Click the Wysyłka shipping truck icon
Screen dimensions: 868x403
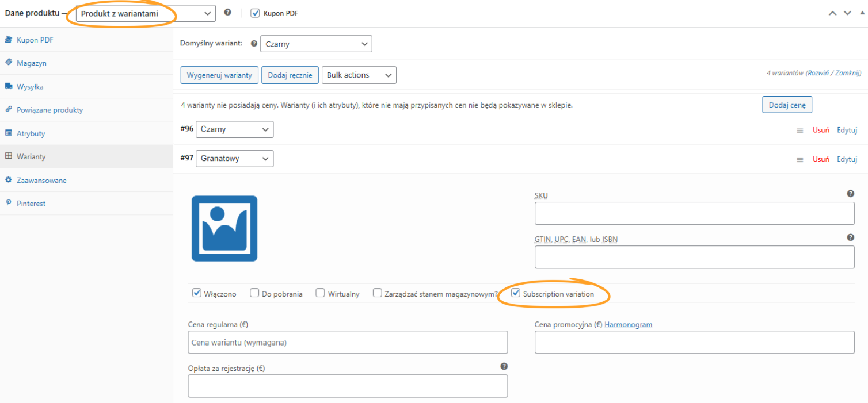(x=8, y=86)
